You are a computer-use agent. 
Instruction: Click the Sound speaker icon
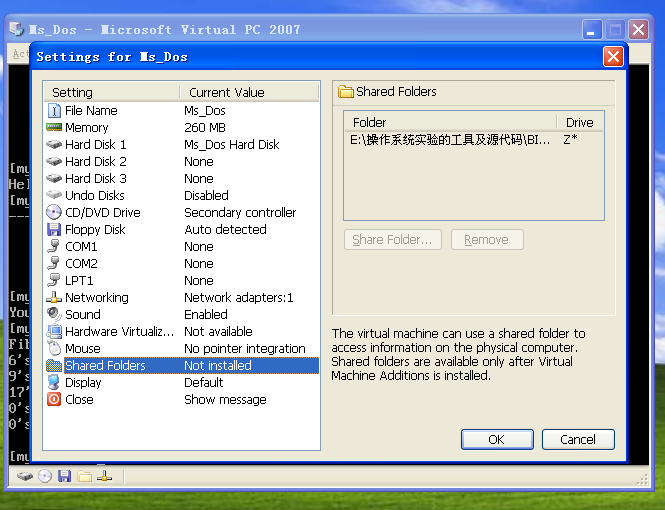[54, 314]
